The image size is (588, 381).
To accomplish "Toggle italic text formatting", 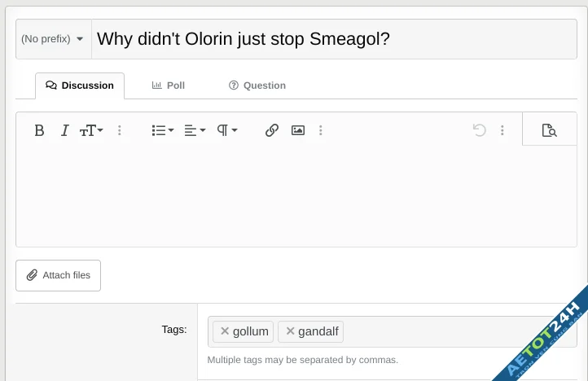I will [64, 130].
